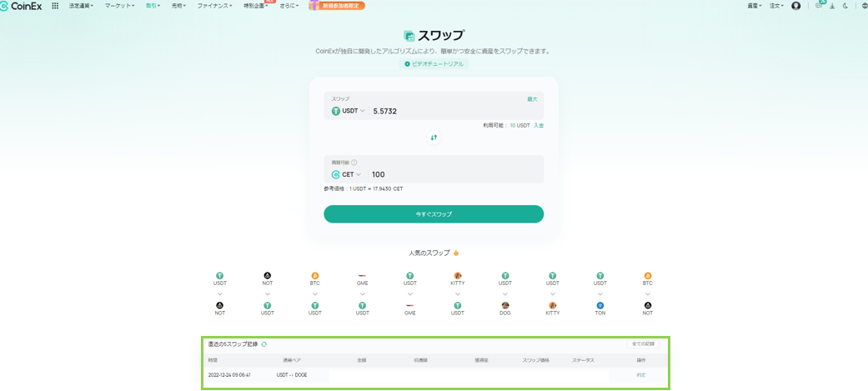Open the ビデオチュートリアル video tutorial link

coord(434,64)
